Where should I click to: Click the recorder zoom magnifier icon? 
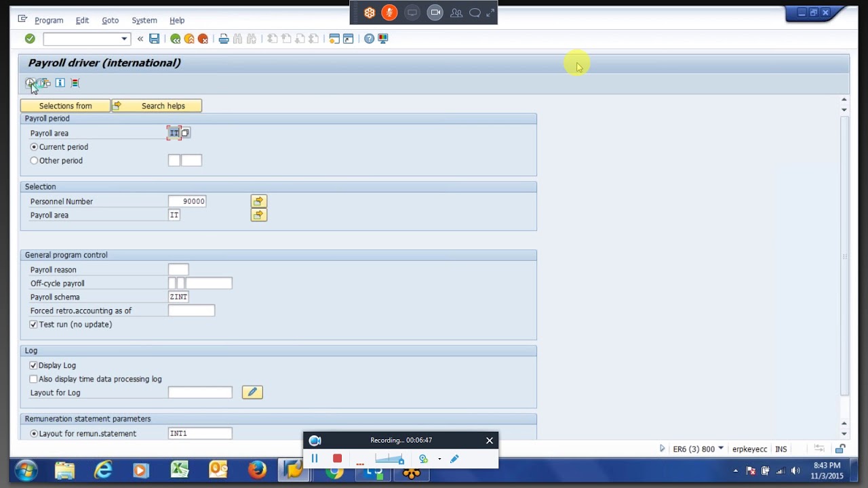424,459
